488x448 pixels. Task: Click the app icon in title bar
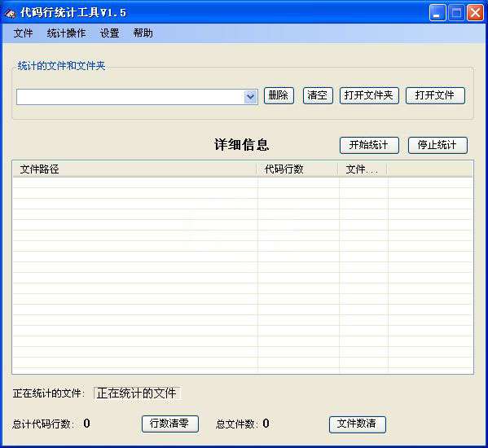click(11, 13)
